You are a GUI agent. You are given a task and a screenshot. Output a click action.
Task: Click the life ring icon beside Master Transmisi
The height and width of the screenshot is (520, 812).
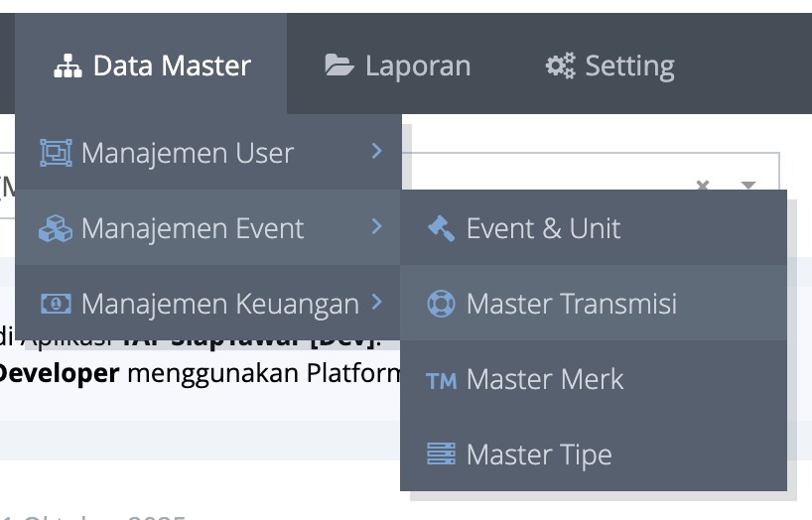point(441,304)
